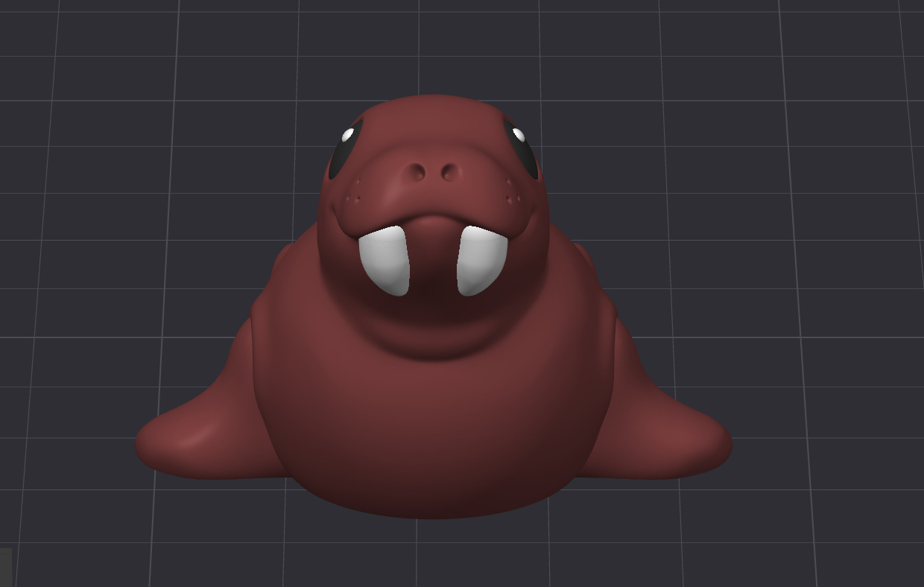
Task: Click the white highlight in left eye
Action: (348, 133)
